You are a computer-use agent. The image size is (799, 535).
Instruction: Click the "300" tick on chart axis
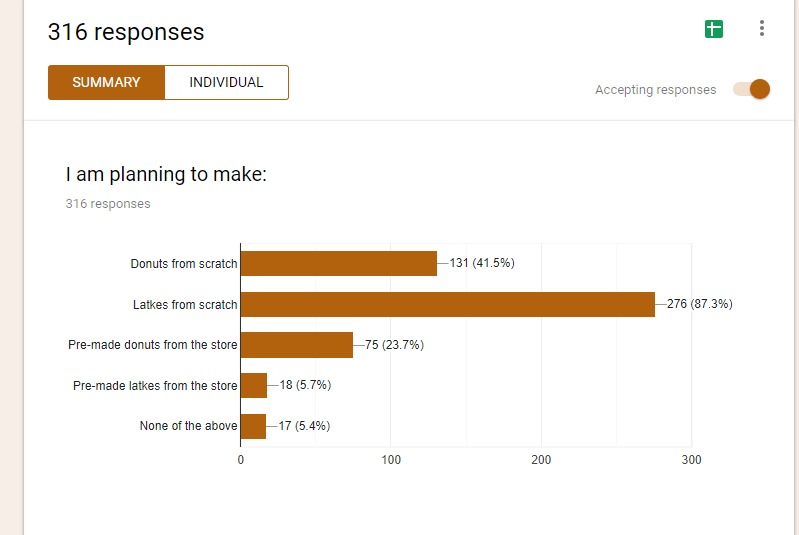691,460
